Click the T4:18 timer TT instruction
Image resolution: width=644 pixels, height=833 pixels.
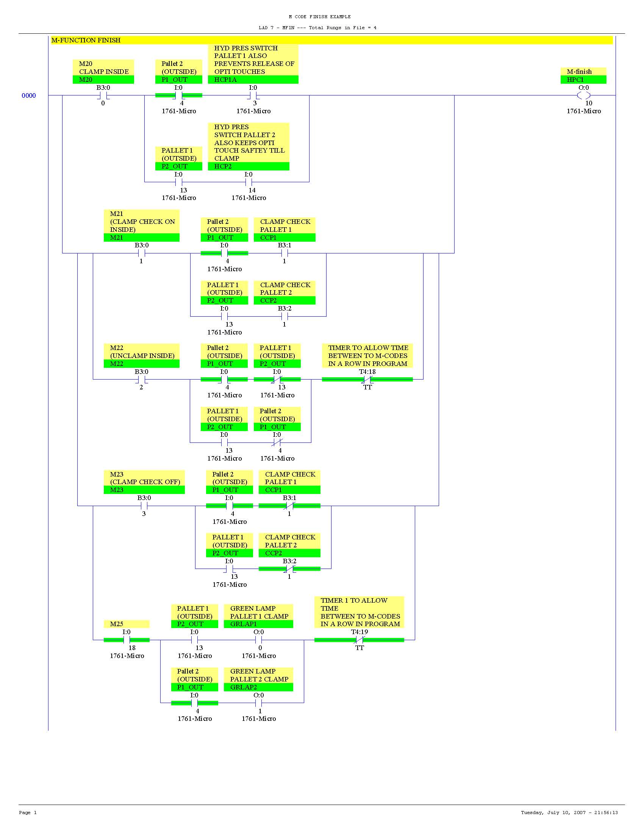(x=368, y=380)
